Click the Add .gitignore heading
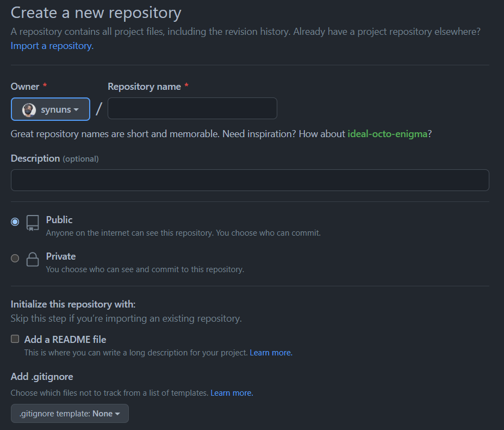Image resolution: width=504 pixels, height=430 pixels. 42,377
